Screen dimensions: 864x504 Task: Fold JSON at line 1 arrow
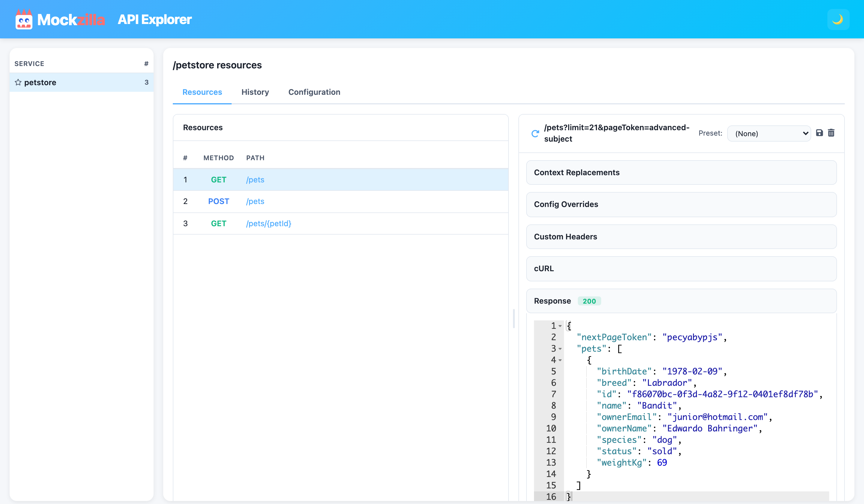tap(560, 326)
